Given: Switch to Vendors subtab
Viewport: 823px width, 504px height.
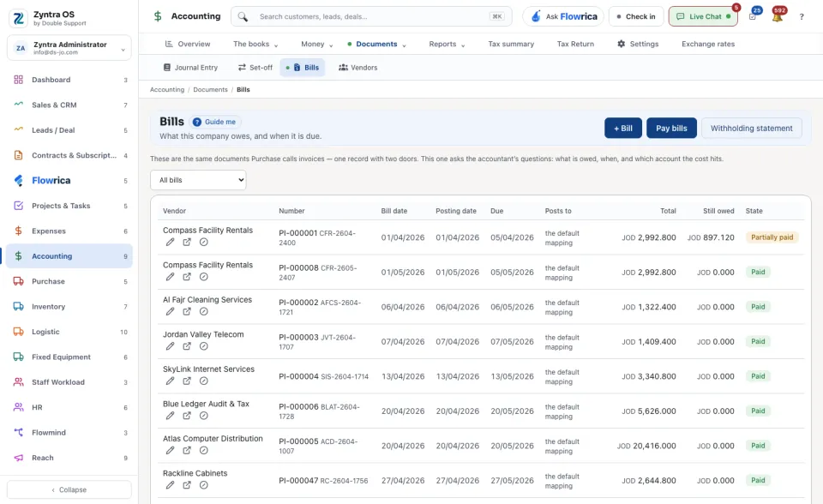Looking at the screenshot, I should tap(358, 67).
